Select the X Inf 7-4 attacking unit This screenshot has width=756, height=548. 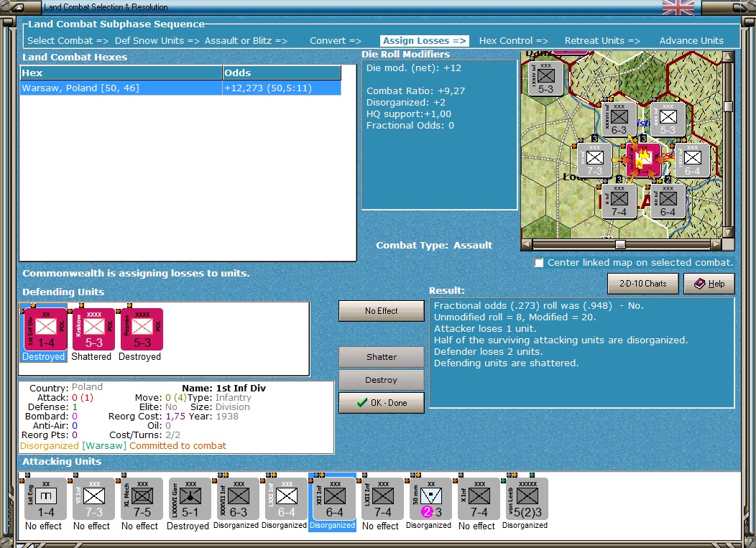[x=479, y=499]
